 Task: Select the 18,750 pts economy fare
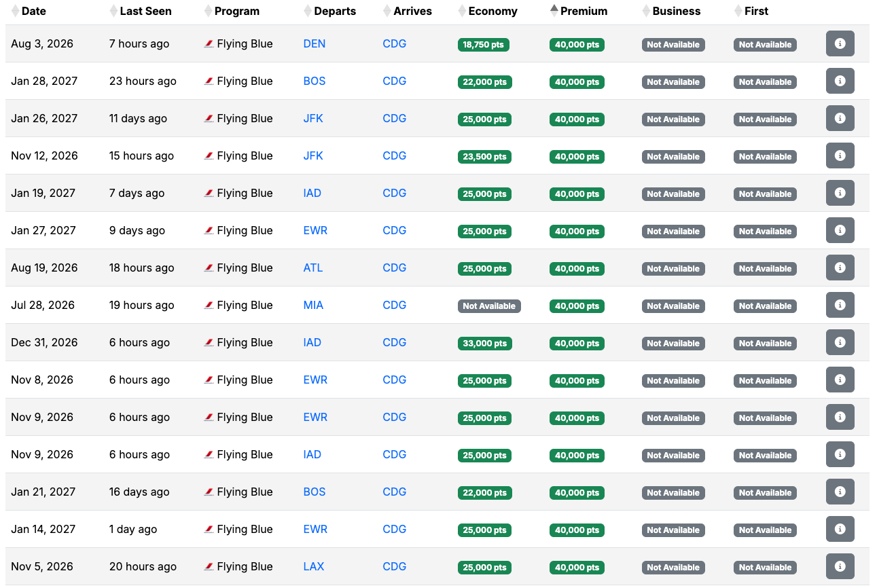point(484,45)
